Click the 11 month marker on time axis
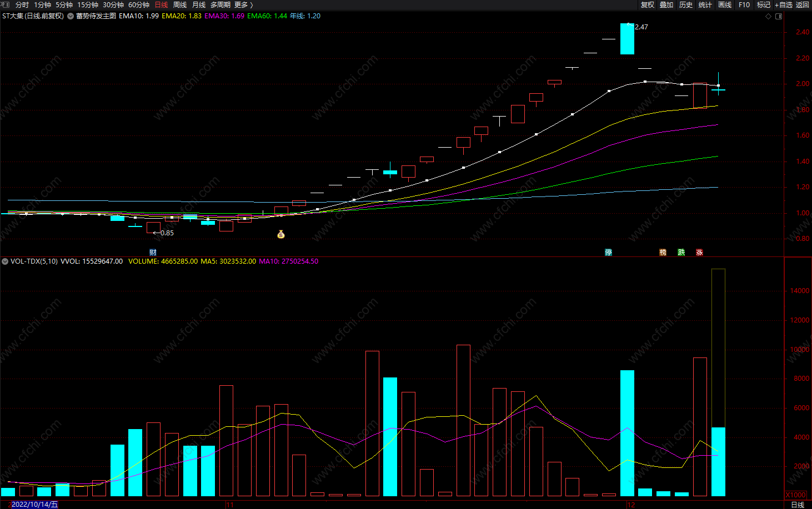 coord(230,505)
